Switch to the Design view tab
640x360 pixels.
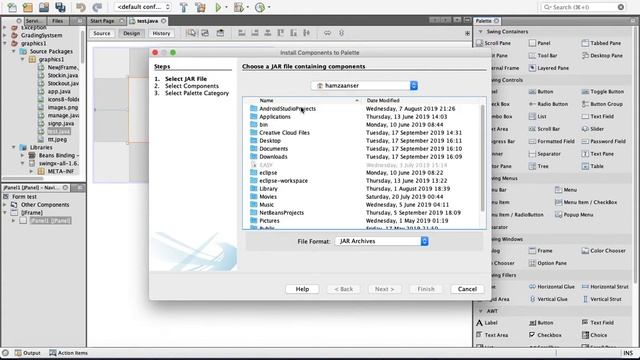[x=131, y=33]
